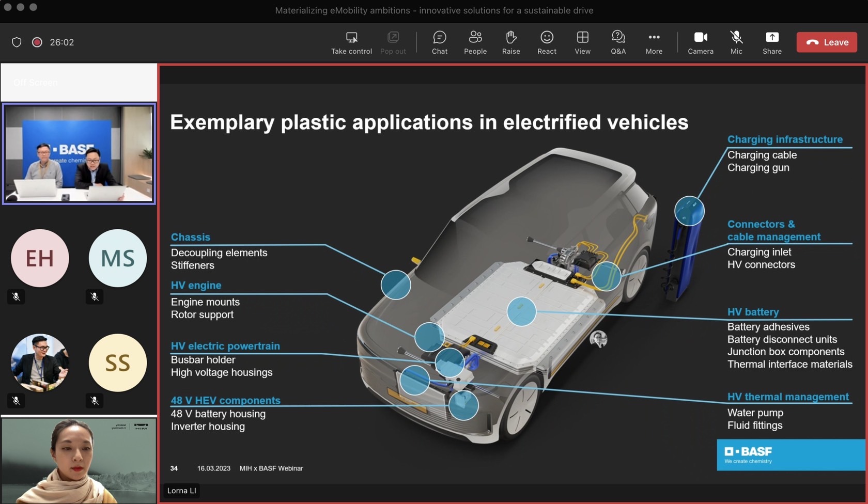Viewport: 868px width, 504px height.
Task: Select the BASF presenters video tile
Action: click(x=79, y=154)
